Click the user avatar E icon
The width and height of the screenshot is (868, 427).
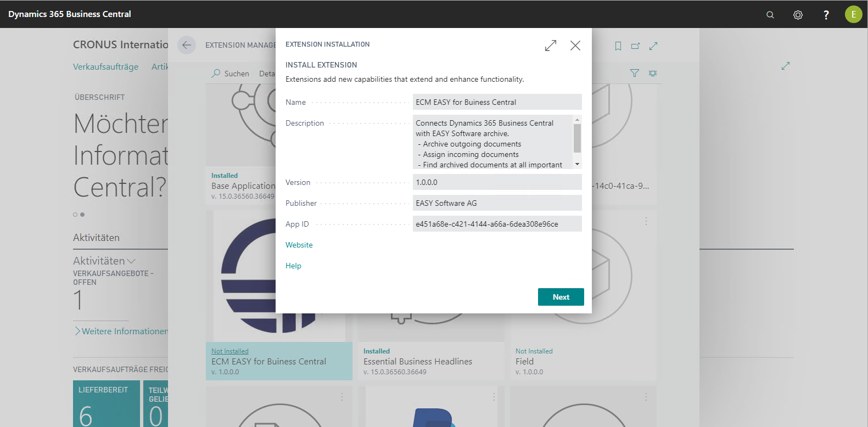[853, 14]
